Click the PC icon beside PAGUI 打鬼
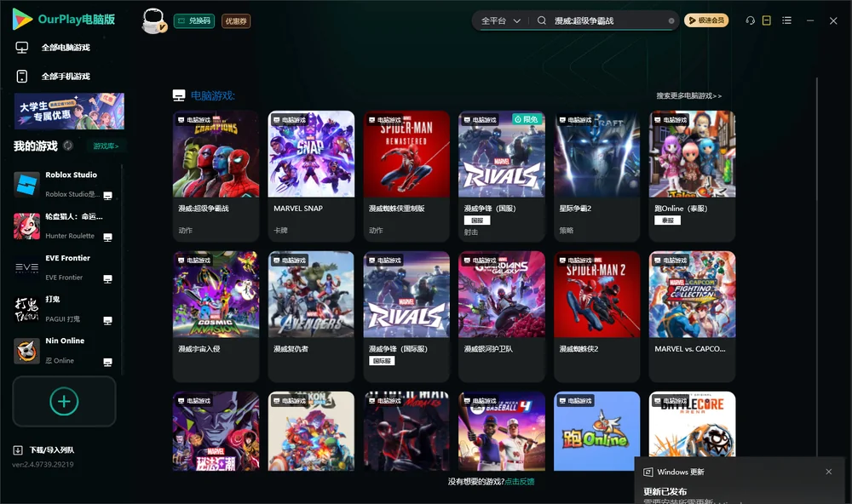This screenshot has width=852, height=504. tap(107, 320)
